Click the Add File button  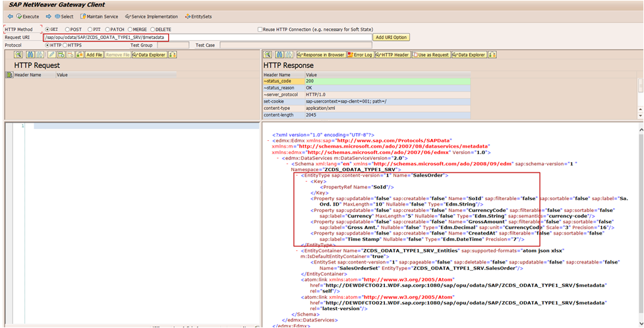point(94,55)
